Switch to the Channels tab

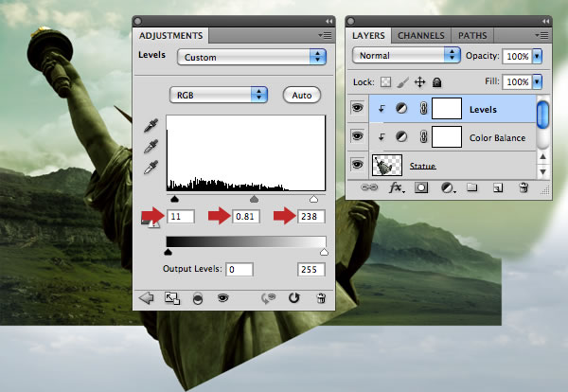pyautogui.click(x=421, y=35)
